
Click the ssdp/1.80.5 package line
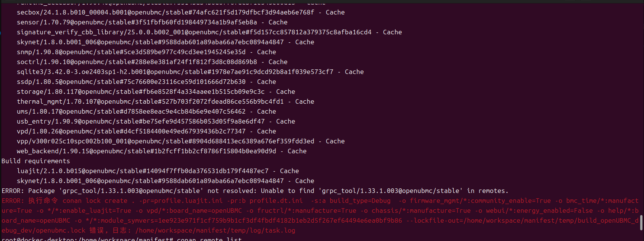point(131,82)
